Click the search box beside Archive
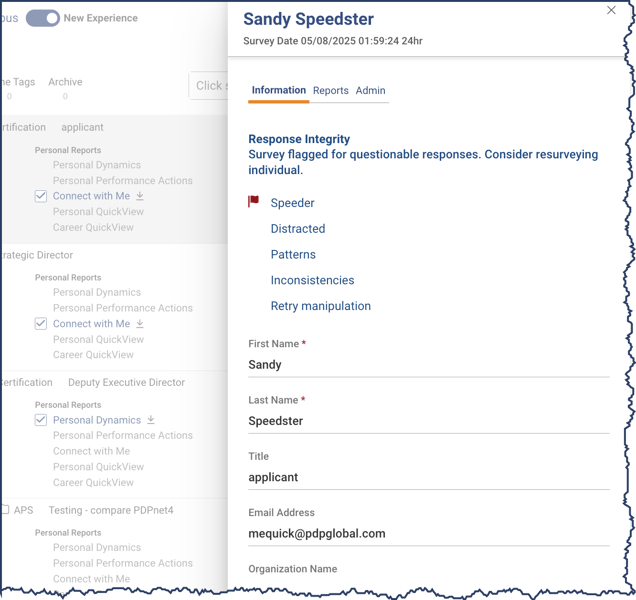 click(x=208, y=86)
